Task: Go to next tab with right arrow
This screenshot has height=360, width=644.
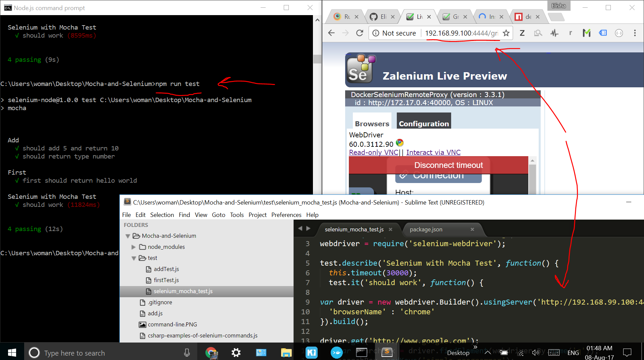Action: click(x=308, y=228)
